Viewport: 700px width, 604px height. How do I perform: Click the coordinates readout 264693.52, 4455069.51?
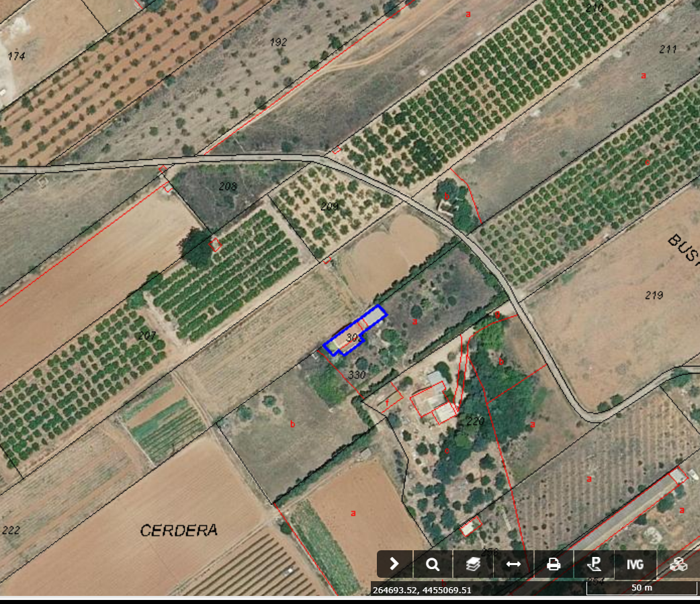pyautogui.click(x=421, y=590)
